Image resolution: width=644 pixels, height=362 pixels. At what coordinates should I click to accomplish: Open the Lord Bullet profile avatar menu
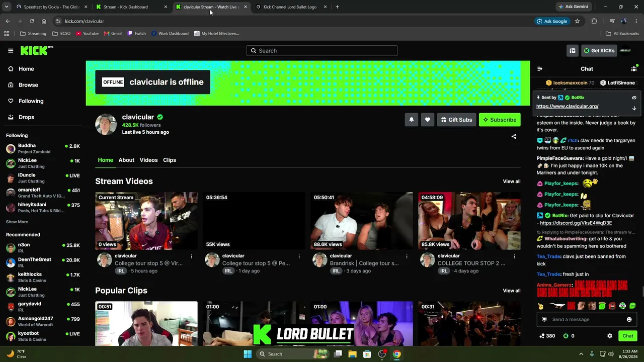[x=625, y=51]
